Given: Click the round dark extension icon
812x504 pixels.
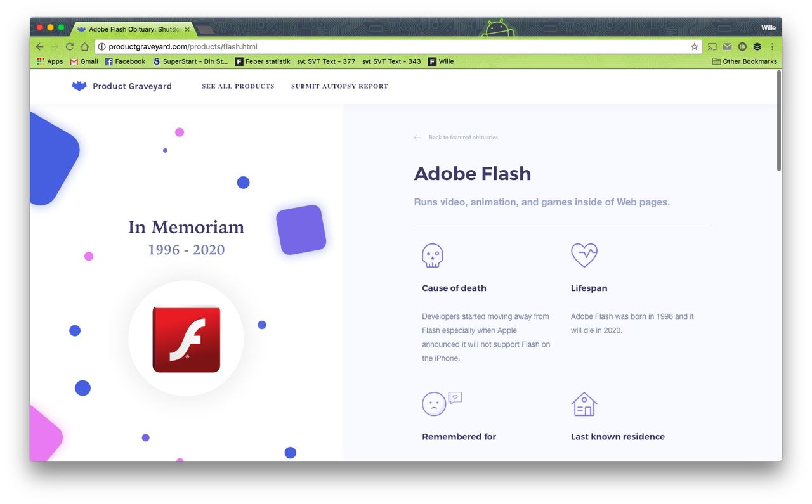Looking at the screenshot, I should coord(742,47).
